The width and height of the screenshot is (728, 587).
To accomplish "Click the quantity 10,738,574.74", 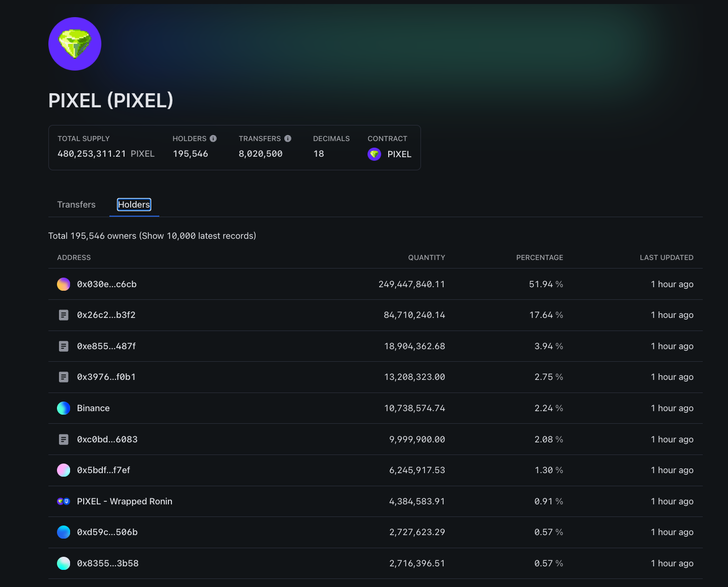I will point(414,408).
